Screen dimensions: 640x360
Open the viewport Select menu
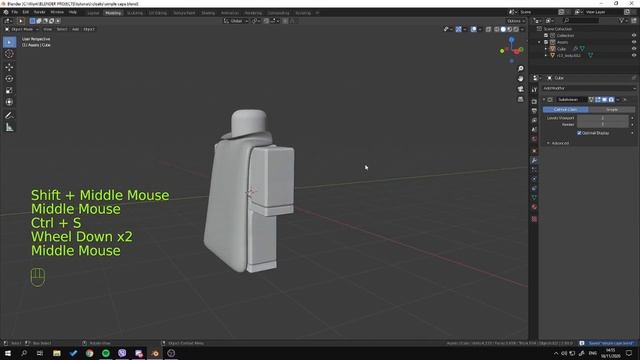pyautogui.click(x=62, y=29)
